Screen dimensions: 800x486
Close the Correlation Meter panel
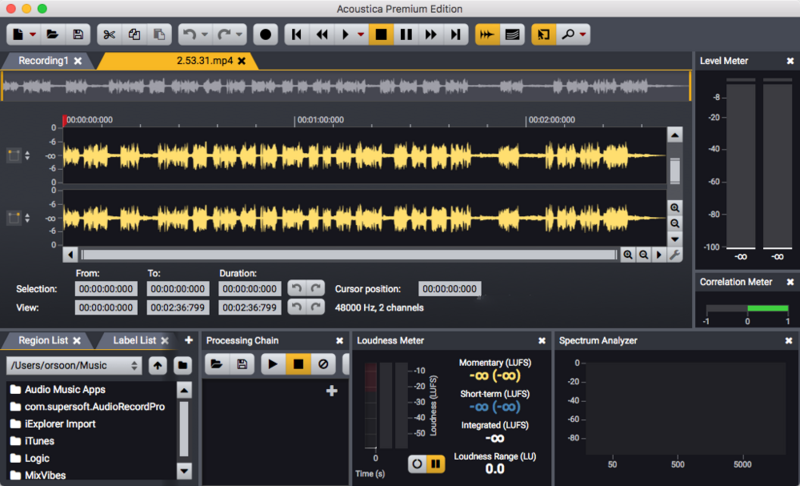790,282
